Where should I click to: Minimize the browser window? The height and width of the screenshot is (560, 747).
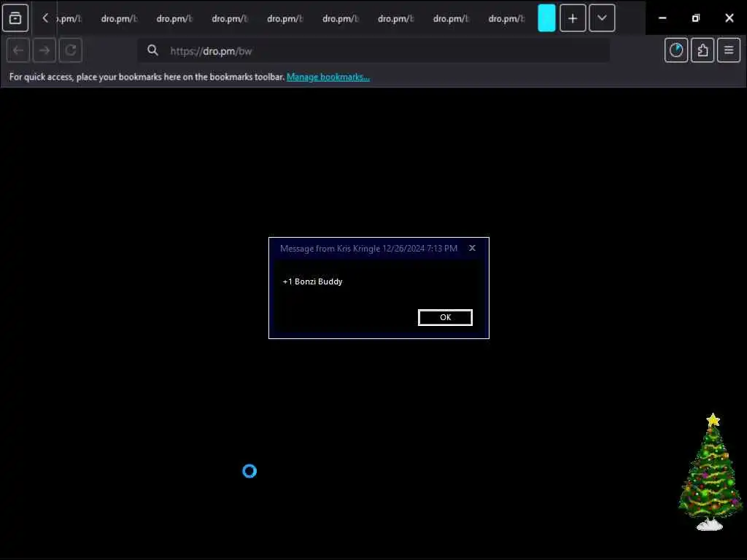[x=662, y=18]
